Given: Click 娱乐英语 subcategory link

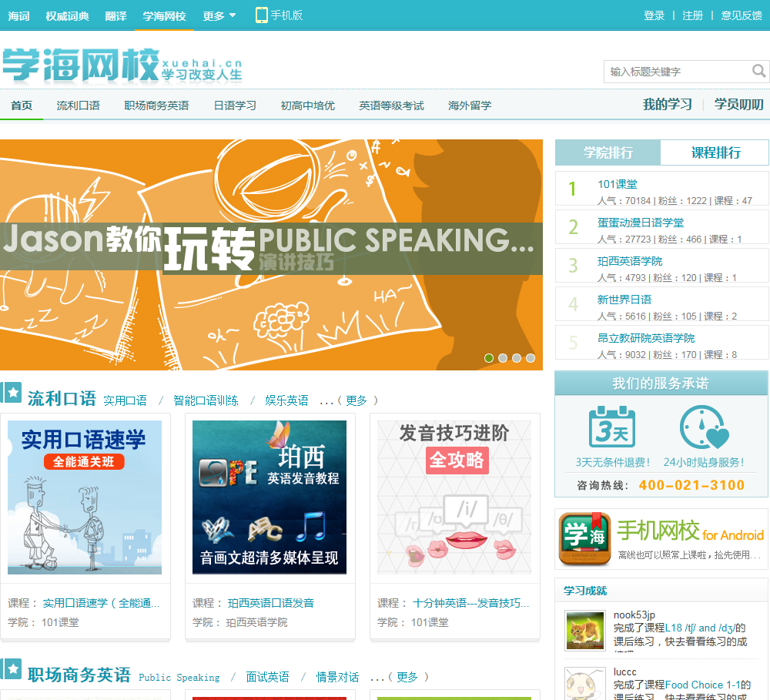Looking at the screenshot, I should [x=286, y=400].
